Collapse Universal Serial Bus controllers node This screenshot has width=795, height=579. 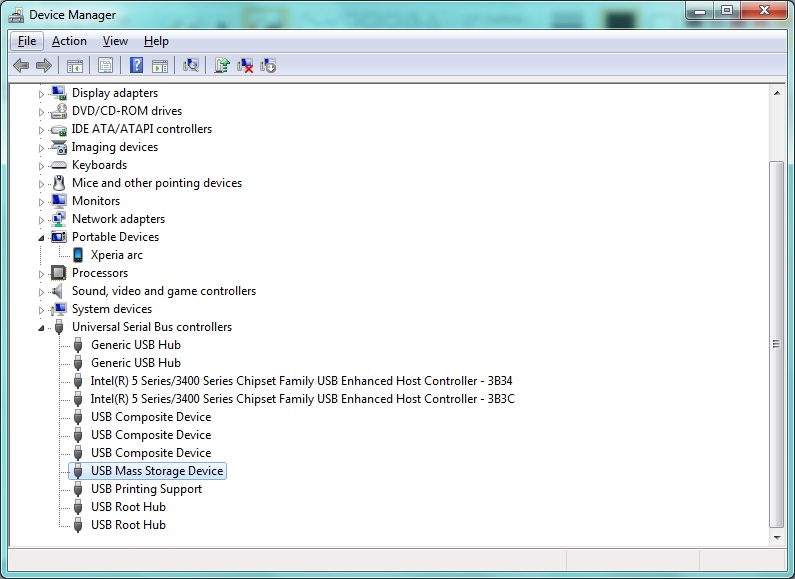[42, 328]
